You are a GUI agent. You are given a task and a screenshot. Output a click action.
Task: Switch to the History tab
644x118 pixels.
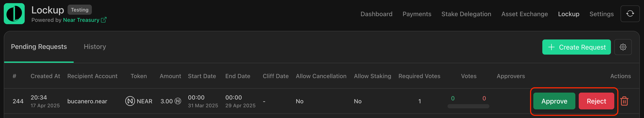click(95, 47)
